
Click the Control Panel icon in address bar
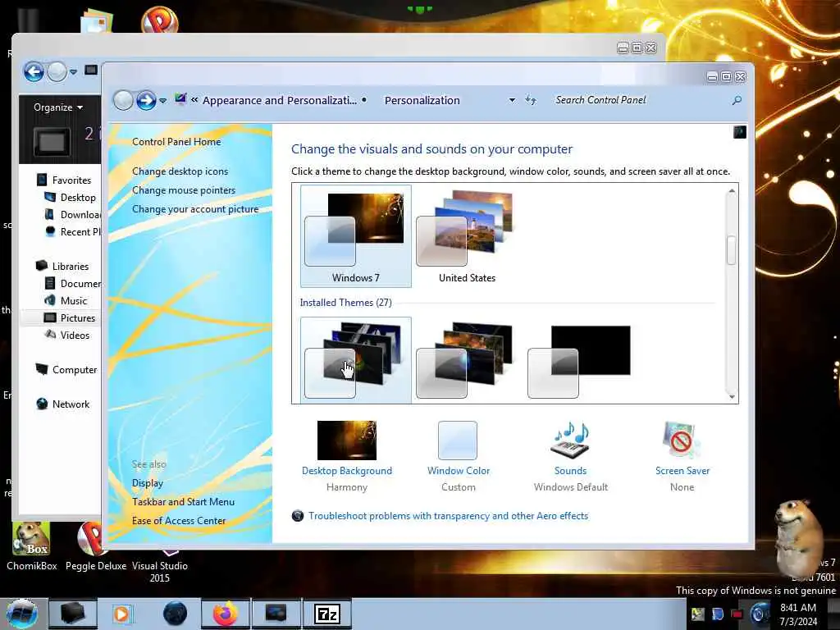click(180, 99)
